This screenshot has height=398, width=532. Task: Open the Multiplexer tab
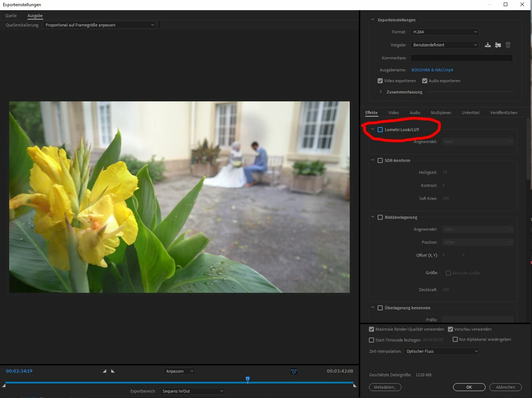point(441,113)
